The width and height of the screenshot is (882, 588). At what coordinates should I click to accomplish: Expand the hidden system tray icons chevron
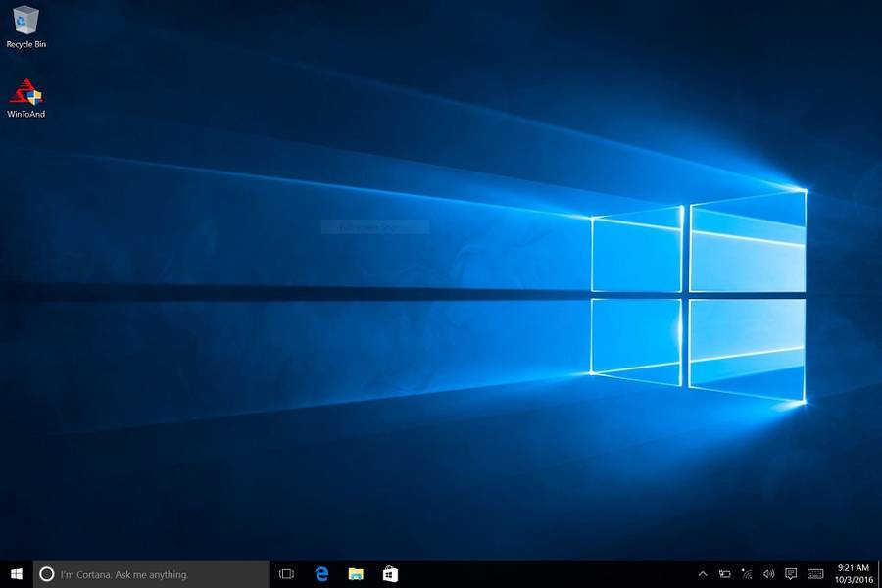pos(703,574)
